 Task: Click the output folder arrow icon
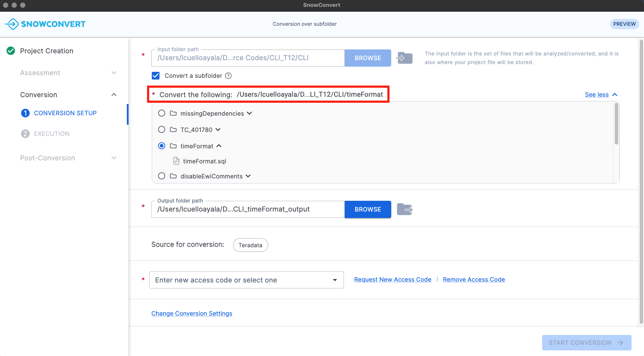click(x=404, y=209)
